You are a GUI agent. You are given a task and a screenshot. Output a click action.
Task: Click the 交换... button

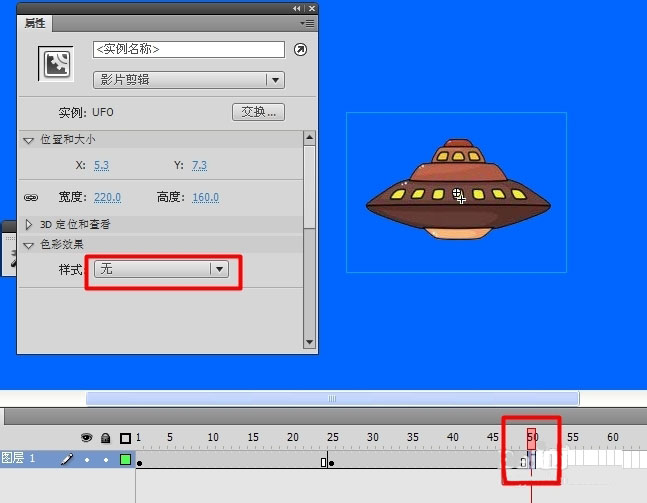258,112
